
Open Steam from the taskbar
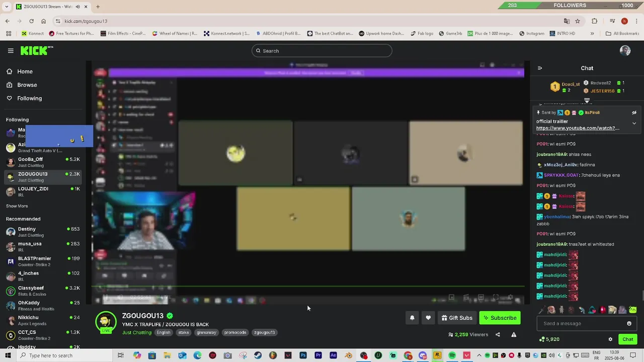pyautogui.click(x=258, y=355)
